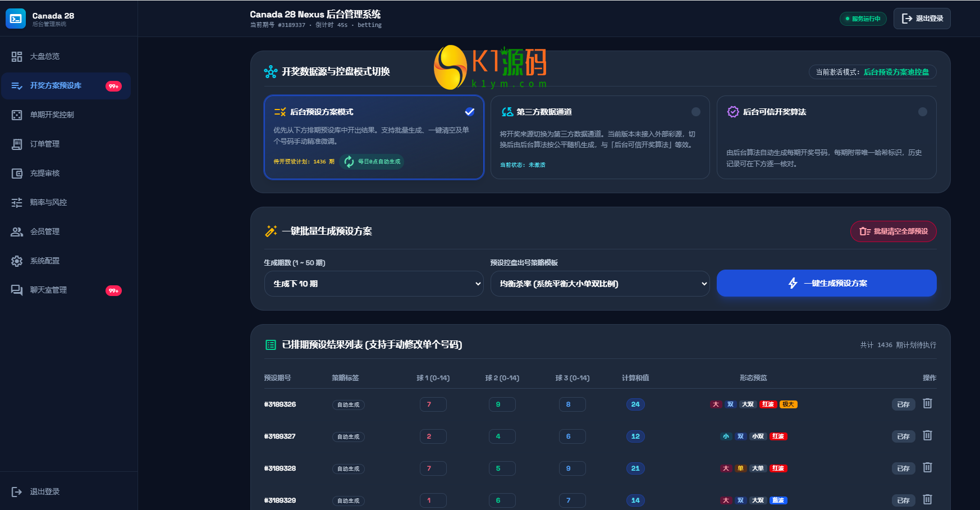Image resolution: width=980 pixels, height=510 pixels.
Task: Click the magic wand batch-generate icon
Action: (x=271, y=231)
